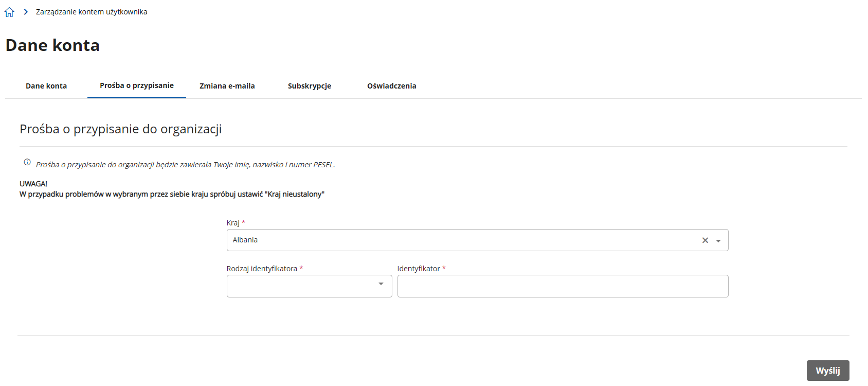Click the Zarządzanie kontem użytkownika breadcrumb link

pyautogui.click(x=92, y=12)
